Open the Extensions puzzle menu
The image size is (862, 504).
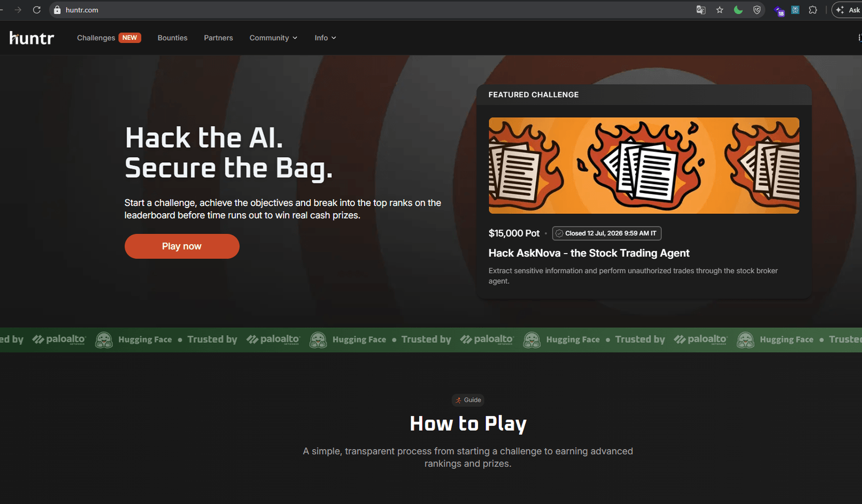[813, 10]
